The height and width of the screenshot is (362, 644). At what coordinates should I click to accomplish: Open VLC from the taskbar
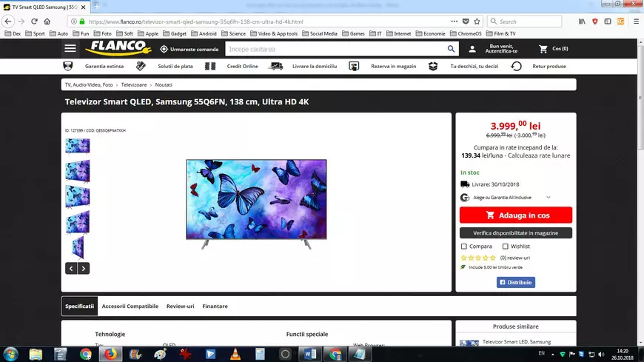[235, 354]
